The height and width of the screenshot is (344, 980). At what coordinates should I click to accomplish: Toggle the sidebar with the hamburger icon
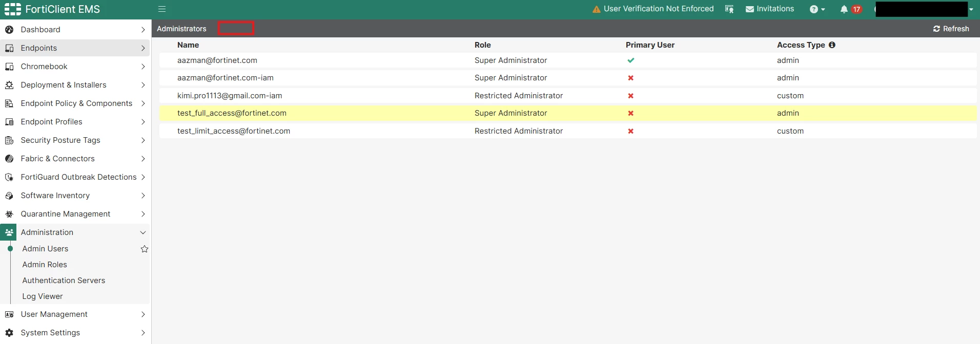point(162,9)
